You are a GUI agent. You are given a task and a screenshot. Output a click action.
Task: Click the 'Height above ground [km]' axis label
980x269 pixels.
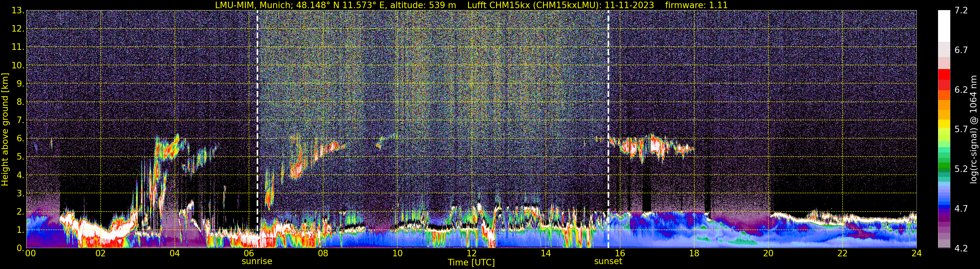[x=5, y=129]
